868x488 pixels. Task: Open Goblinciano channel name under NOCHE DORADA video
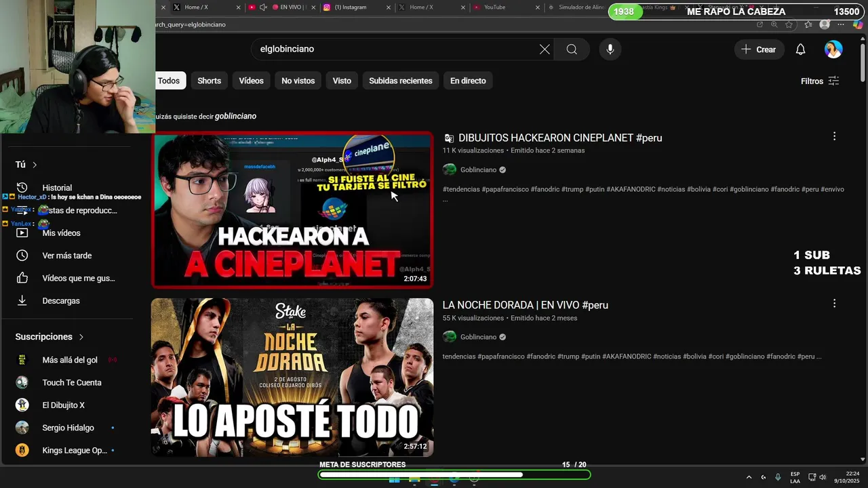[479, 337]
